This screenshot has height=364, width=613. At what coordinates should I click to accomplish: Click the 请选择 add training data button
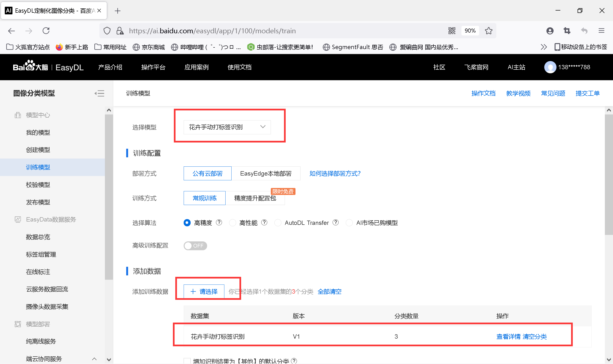pyautogui.click(x=204, y=291)
